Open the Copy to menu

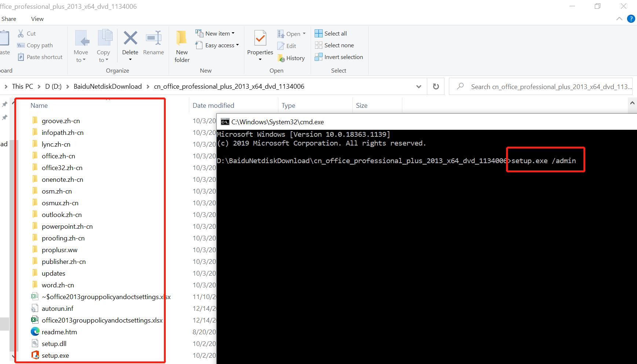click(104, 46)
